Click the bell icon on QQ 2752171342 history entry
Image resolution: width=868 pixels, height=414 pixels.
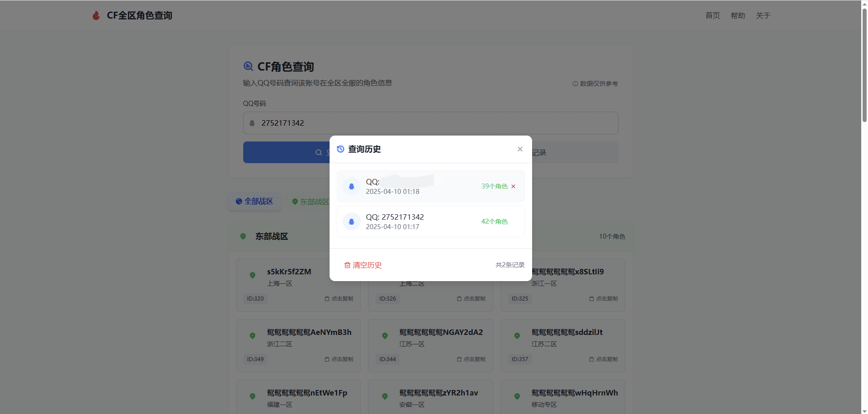351,221
